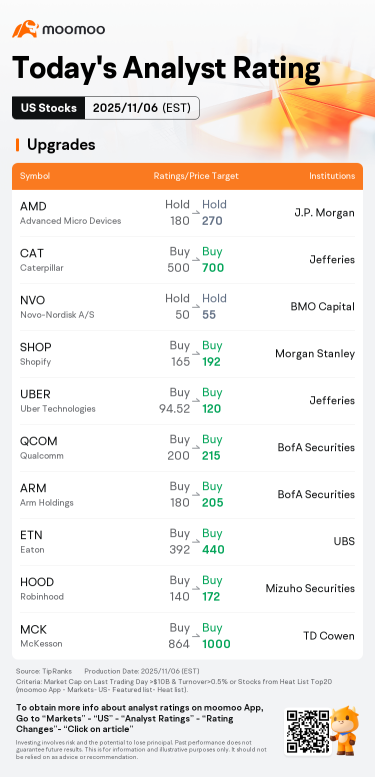Click the HOOD Robinhood symbol
Viewport: 375px width, 777px height.
click(42, 589)
